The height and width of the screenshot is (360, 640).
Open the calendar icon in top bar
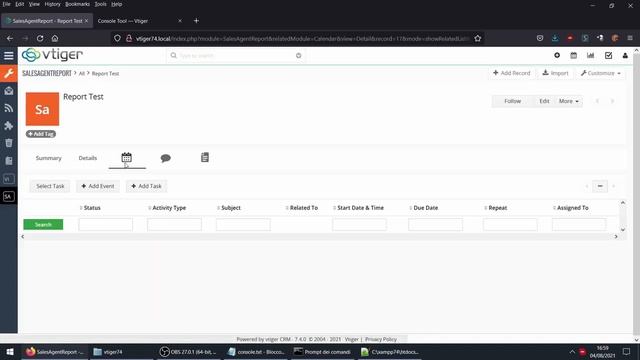(x=573, y=55)
